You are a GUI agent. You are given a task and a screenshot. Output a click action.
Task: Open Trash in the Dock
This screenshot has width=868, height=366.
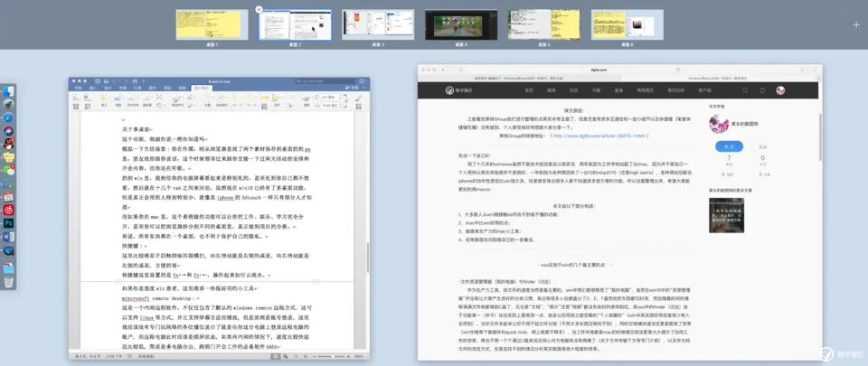tap(8, 281)
